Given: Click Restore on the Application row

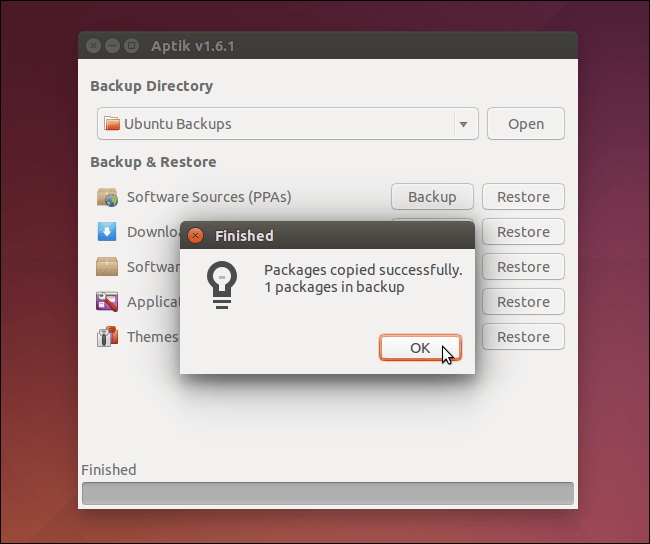Looking at the screenshot, I should pyautogui.click(x=523, y=302).
